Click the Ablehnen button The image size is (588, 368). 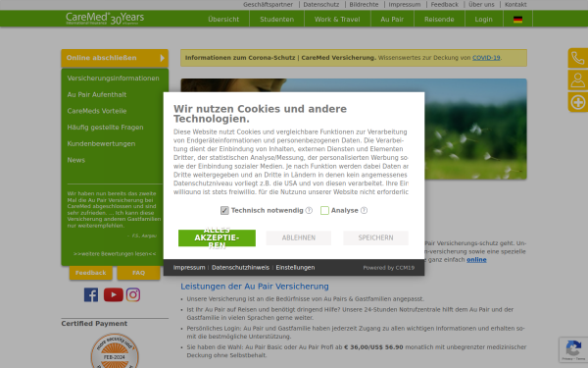click(x=299, y=238)
